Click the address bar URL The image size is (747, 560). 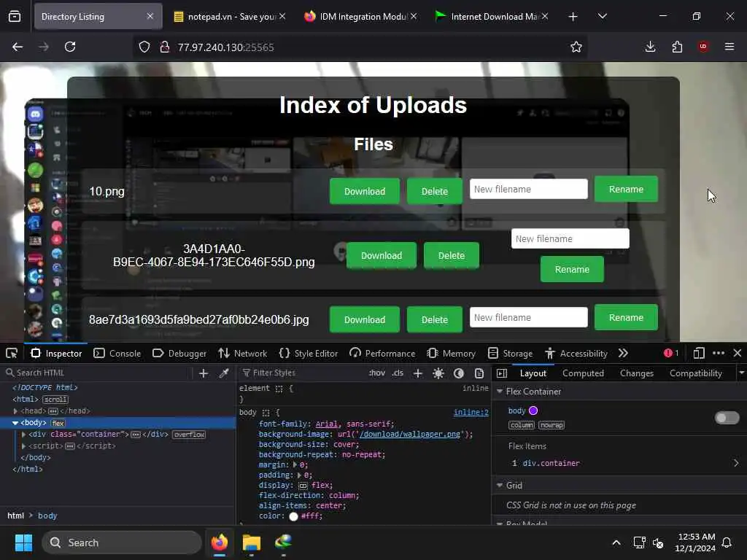(226, 47)
